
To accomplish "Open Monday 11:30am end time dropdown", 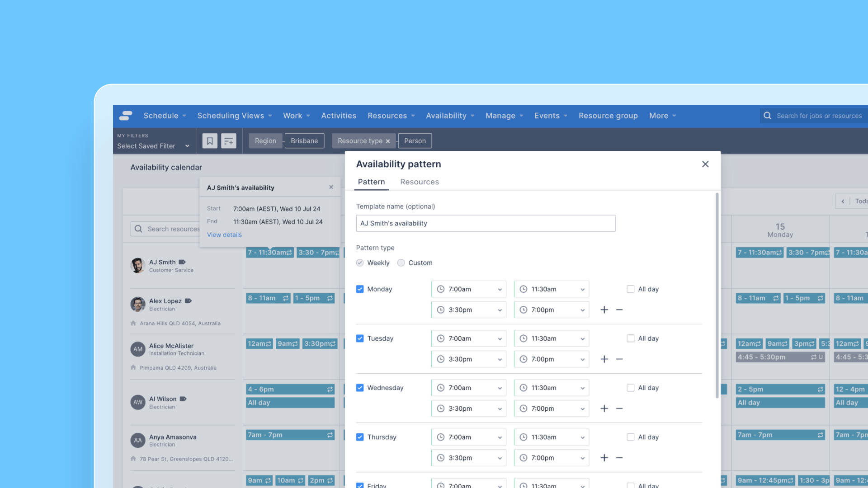I will (552, 289).
